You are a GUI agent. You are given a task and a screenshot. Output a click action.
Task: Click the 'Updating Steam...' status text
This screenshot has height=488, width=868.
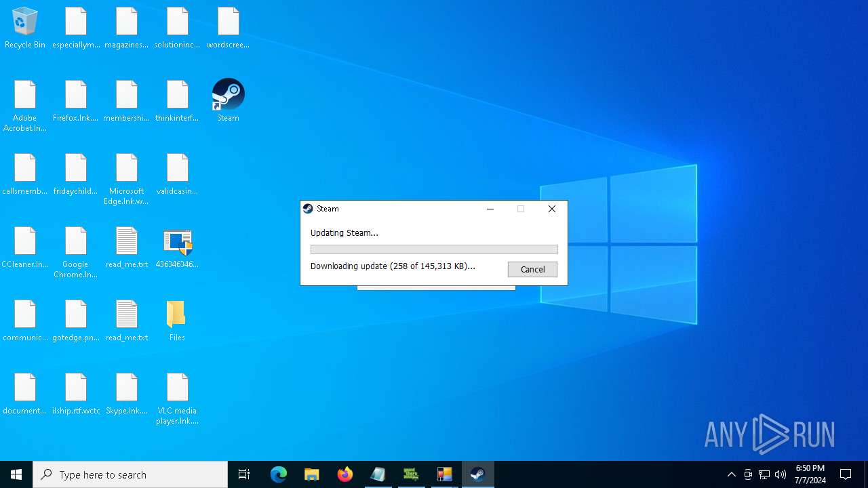coord(344,232)
